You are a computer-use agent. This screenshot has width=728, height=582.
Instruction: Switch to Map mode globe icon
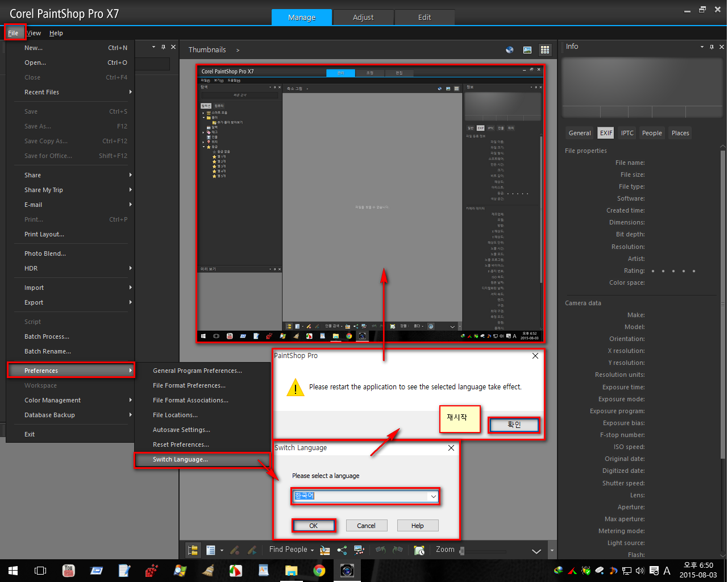coord(510,50)
